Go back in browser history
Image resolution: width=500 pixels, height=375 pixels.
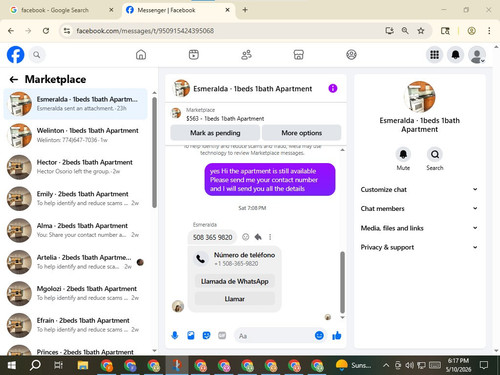coord(11,31)
